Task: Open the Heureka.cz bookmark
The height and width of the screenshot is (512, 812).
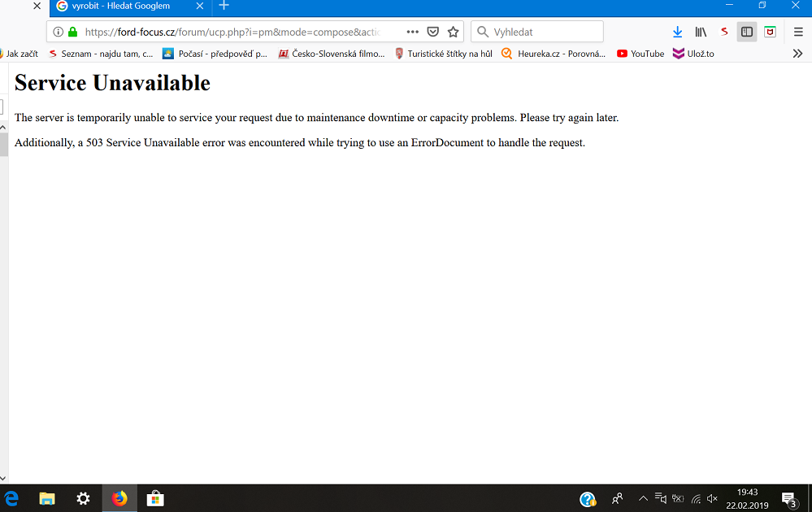Action: [554, 54]
